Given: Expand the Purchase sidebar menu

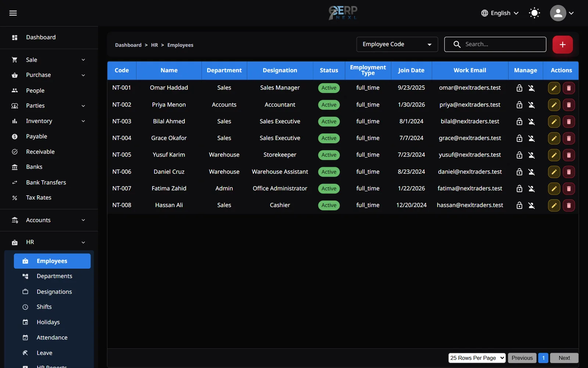Looking at the screenshot, I should [49, 75].
